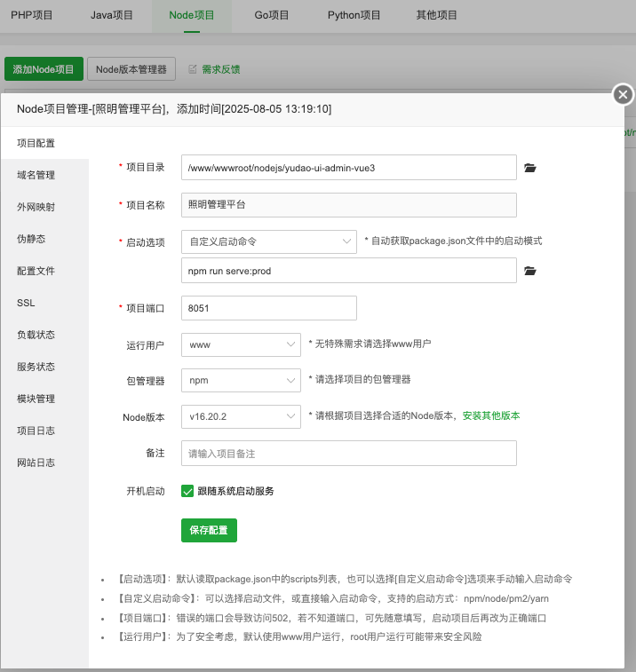636x672 pixels.
Task: Open the run user dropdown showing www
Action: coord(241,345)
